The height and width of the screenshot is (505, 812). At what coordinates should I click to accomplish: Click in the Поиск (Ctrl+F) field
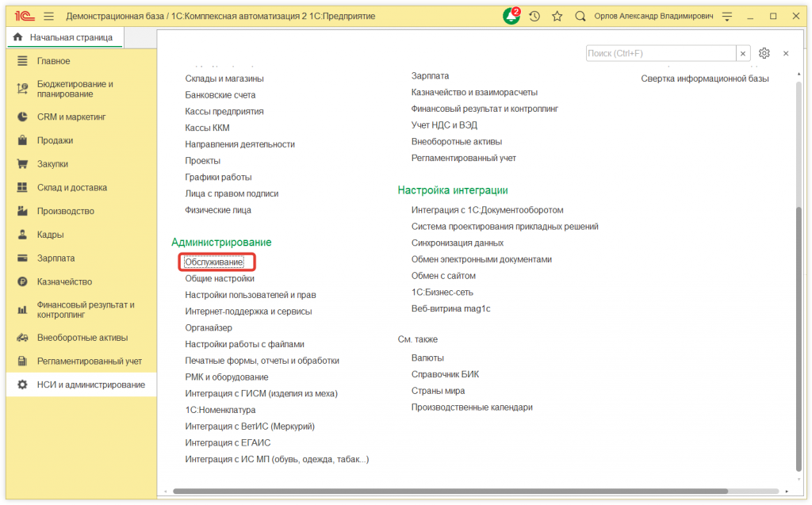(661, 53)
